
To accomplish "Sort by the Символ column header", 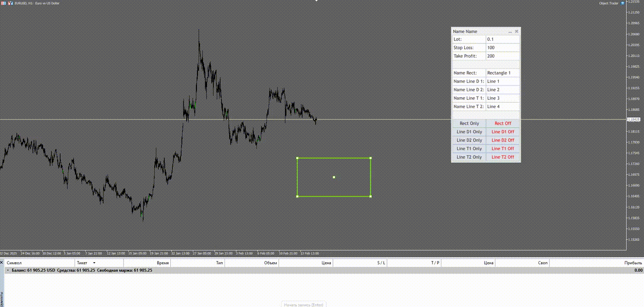I will (x=40, y=263).
